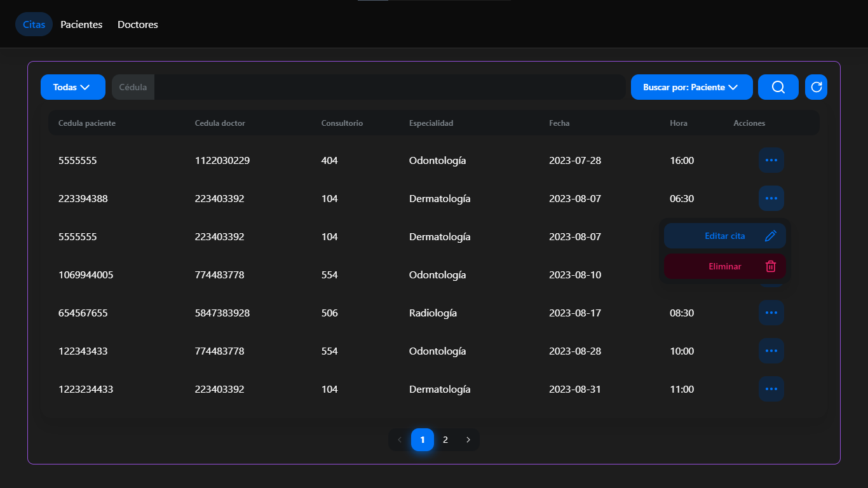Image resolution: width=868 pixels, height=488 pixels.
Task: Go to previous page with left chevron
Action: (400, 440)
